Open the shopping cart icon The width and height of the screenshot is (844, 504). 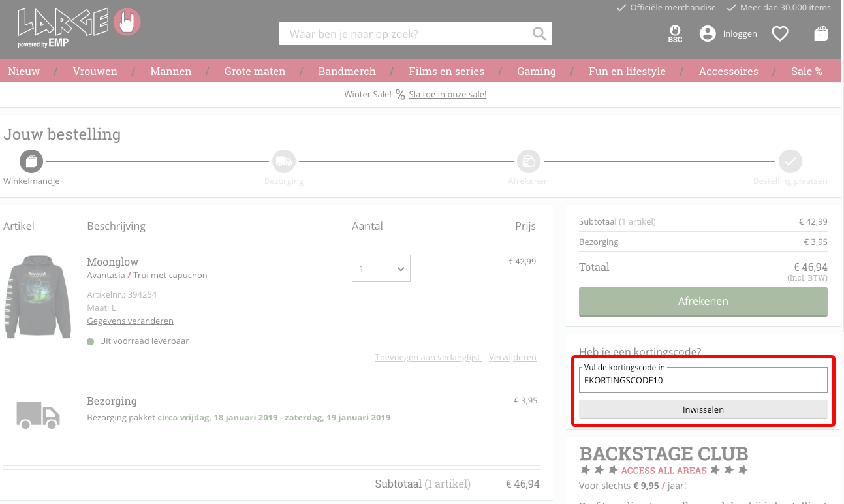point(821,34)
